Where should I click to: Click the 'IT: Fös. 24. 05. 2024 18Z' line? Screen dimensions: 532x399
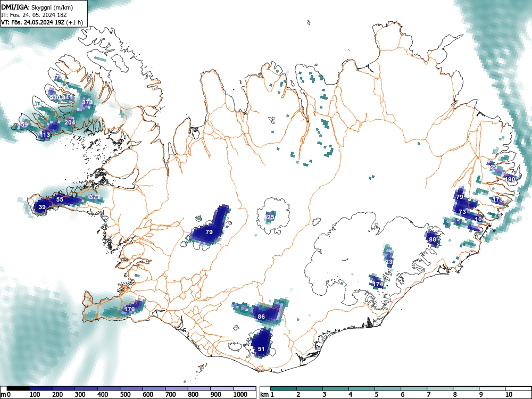tap(33, 15)
